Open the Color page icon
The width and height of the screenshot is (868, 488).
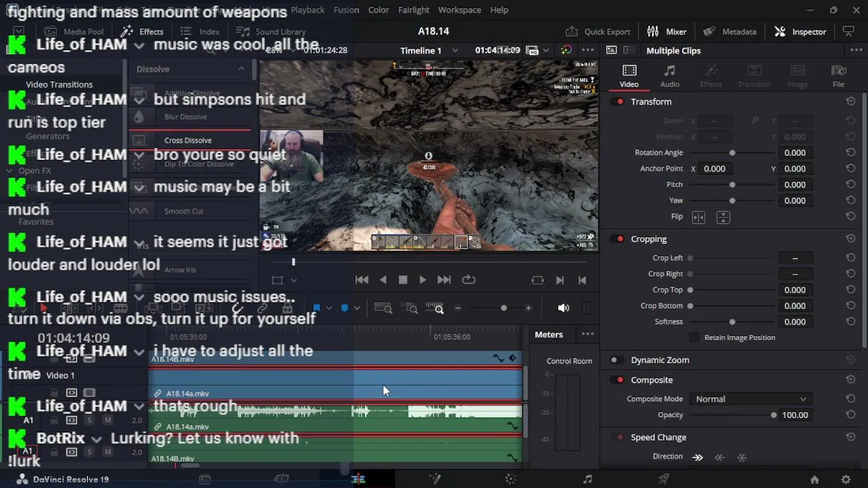tap(511, 479)
